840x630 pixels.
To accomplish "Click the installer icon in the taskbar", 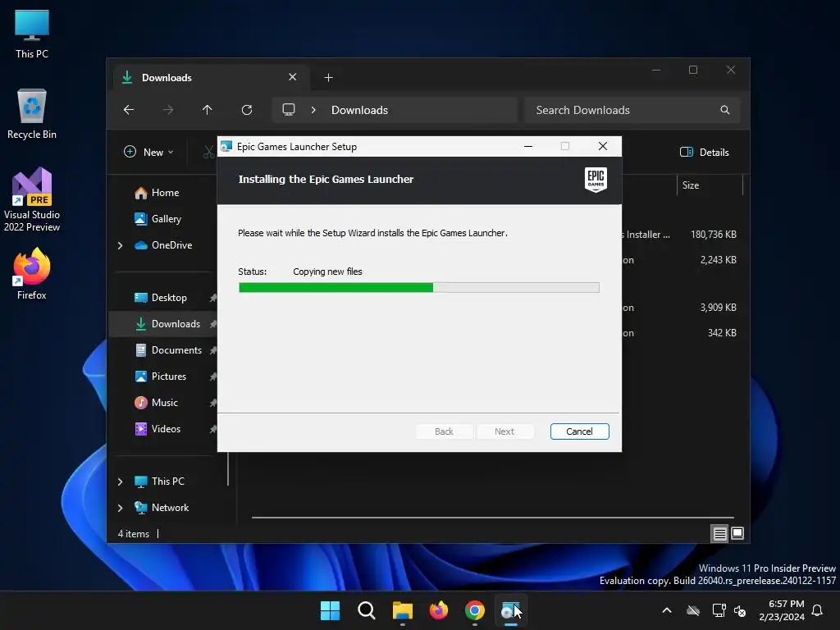I will point(510,610).
